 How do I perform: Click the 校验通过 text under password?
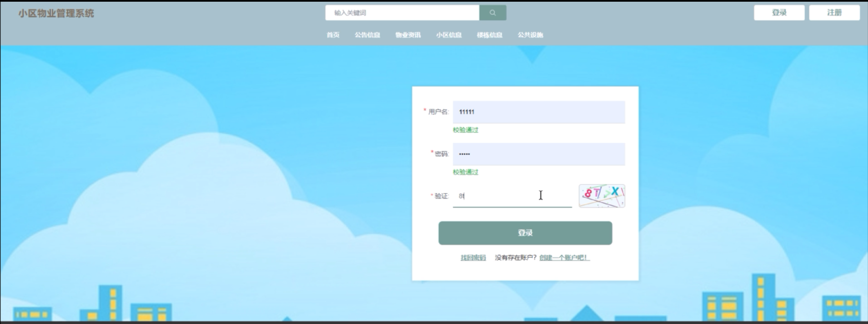(466, 172)
